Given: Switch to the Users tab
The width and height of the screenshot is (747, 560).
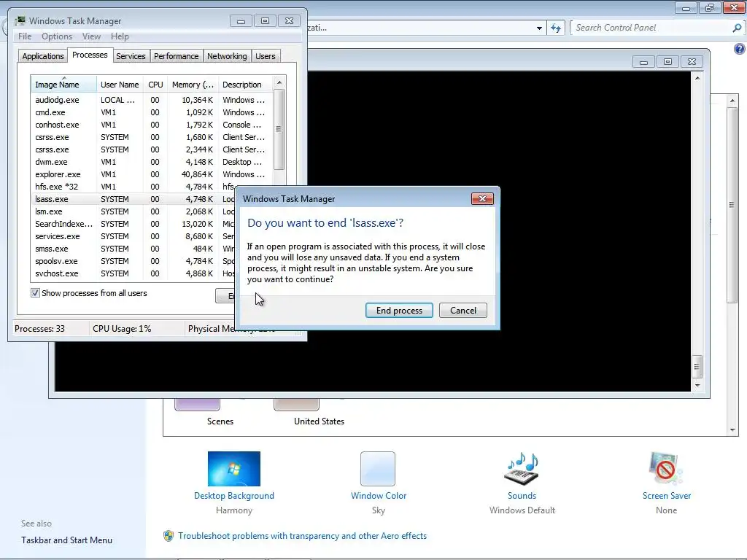Looking at the screenshot, I should pyautogui.click(x=266, y=56).
